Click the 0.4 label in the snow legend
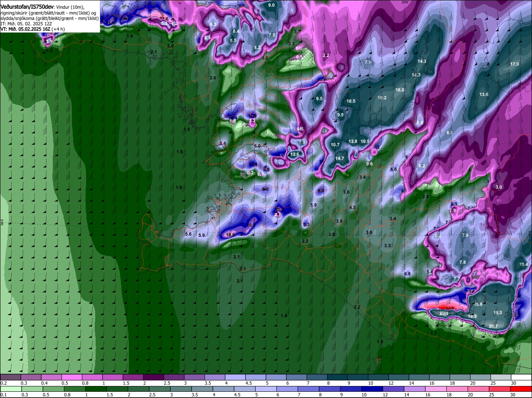 pyautogui.click(x=44, y=383)
